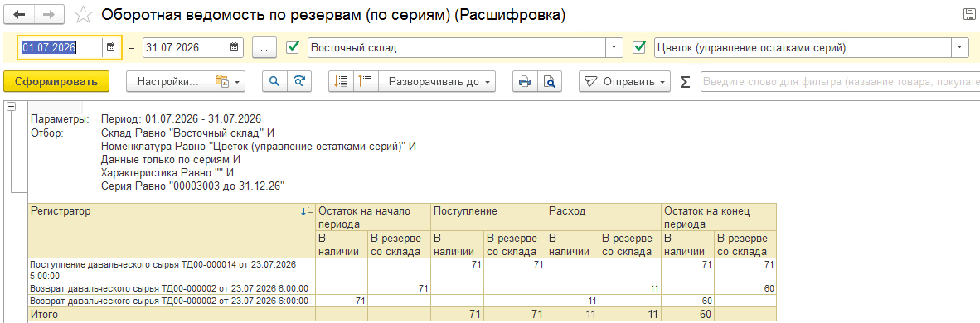Go forward with the right arrow button
Image resolution: width=980 pixels, height=323 pixels.
(x=51, y=14)
